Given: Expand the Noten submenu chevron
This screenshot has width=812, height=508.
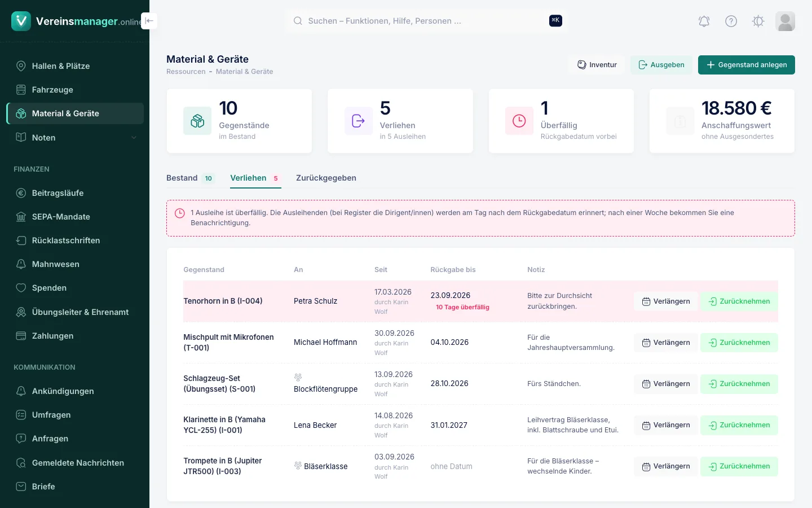Looking at the screenshot, I should [x=134, y=138].
